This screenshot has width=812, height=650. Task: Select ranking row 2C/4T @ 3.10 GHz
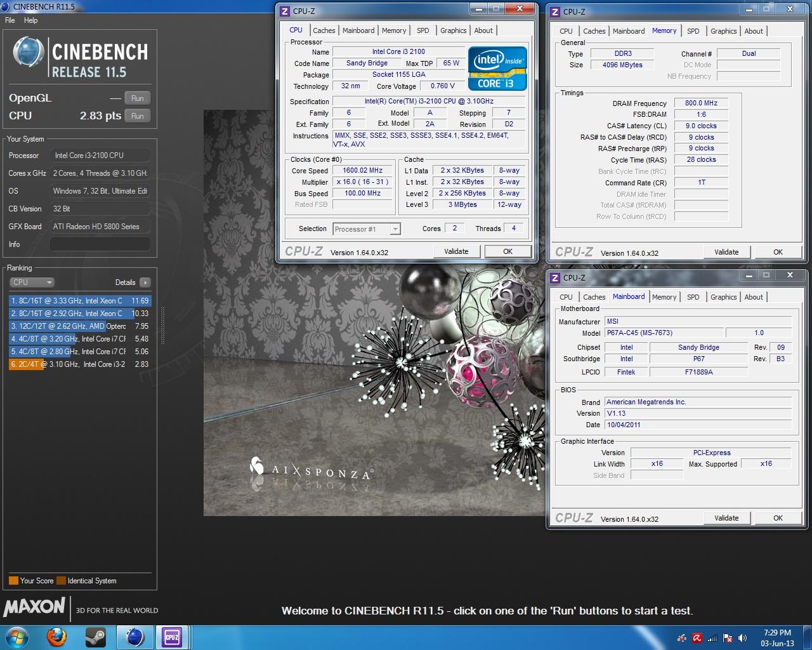point(80,364)
